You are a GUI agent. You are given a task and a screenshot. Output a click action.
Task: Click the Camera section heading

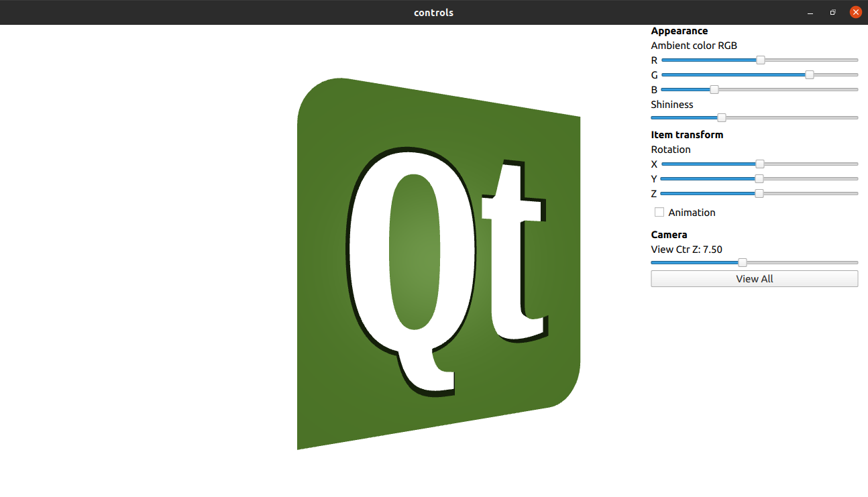point(669,235)
